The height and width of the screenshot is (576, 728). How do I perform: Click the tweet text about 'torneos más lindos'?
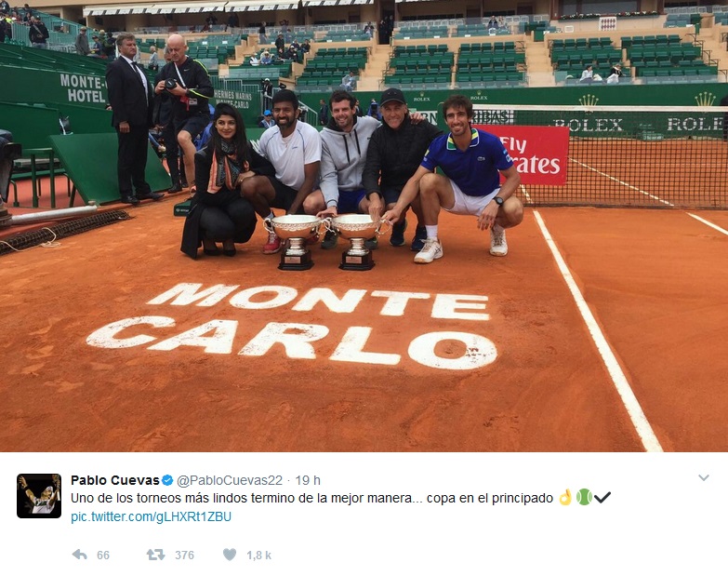311,499
